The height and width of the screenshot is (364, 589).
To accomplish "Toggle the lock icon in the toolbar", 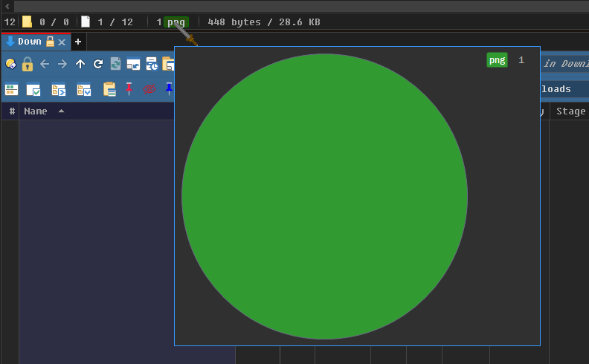I will [x=28, y=64].
